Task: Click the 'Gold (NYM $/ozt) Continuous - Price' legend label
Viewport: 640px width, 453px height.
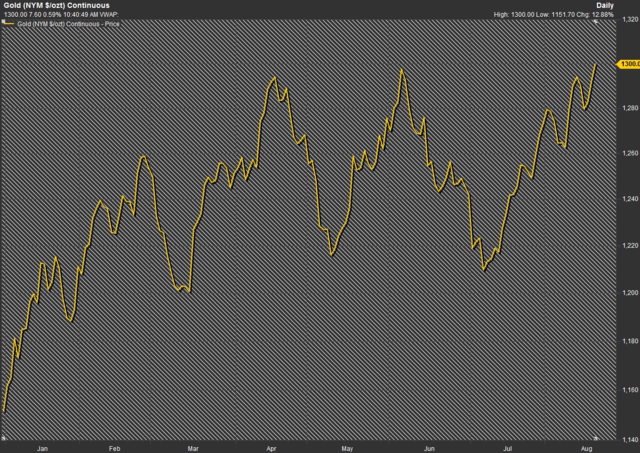Action: (68, 24)
